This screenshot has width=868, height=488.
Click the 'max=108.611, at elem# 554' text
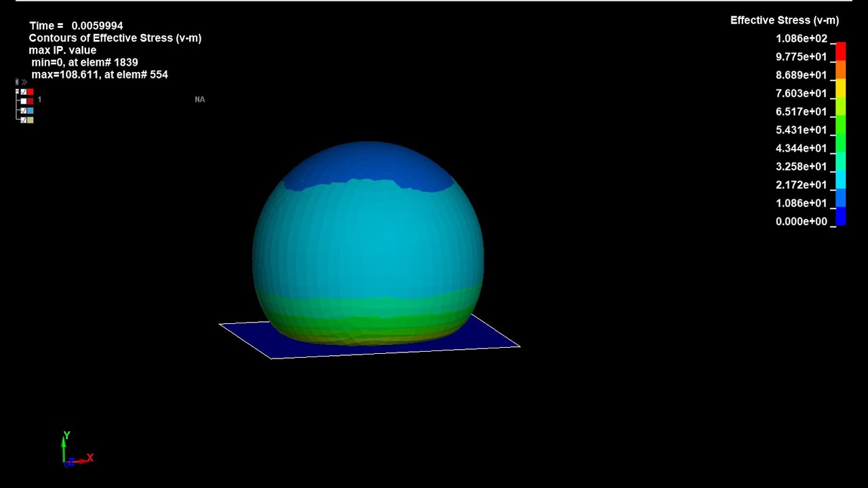tap(100, 75)
